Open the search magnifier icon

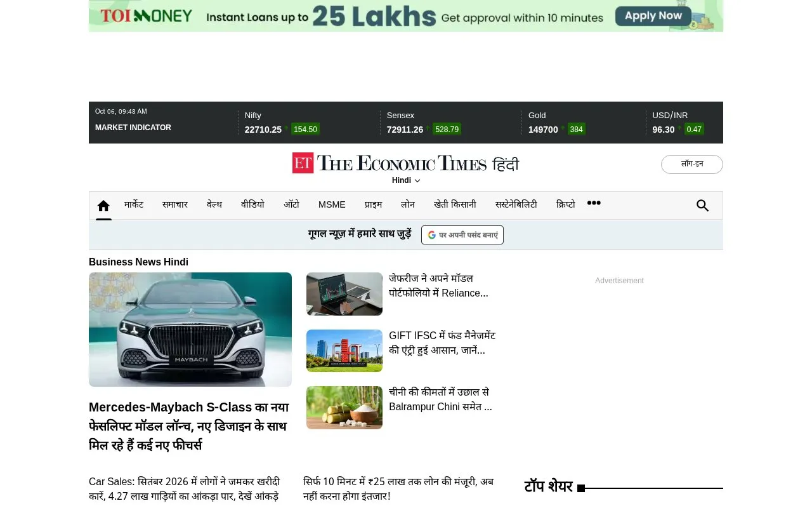(702, 206)
